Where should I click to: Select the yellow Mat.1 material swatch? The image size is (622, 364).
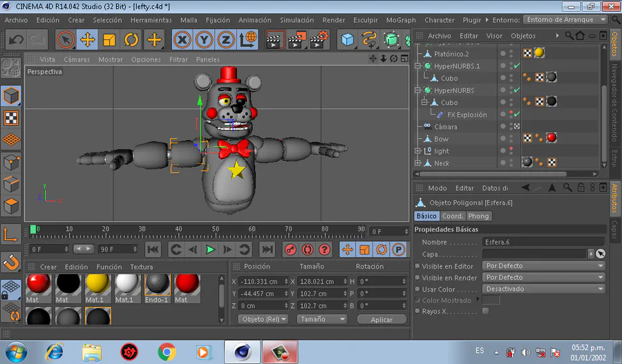tap(97, 288)
